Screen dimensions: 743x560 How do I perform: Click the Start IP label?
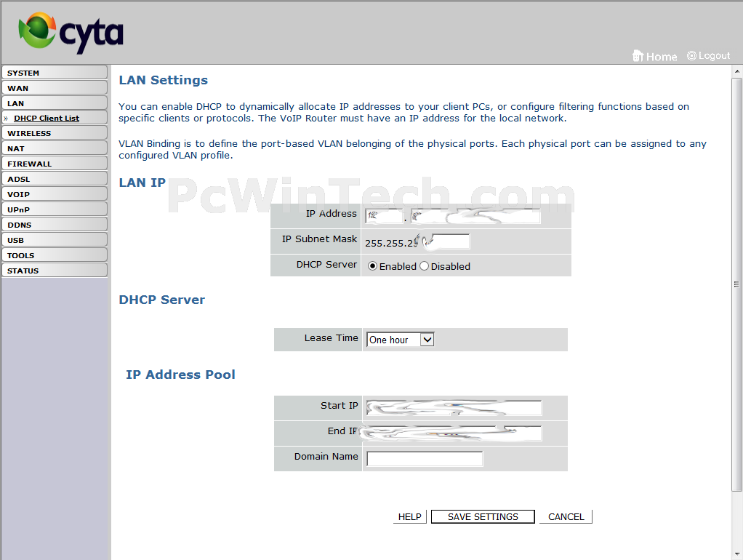point(340,405)
